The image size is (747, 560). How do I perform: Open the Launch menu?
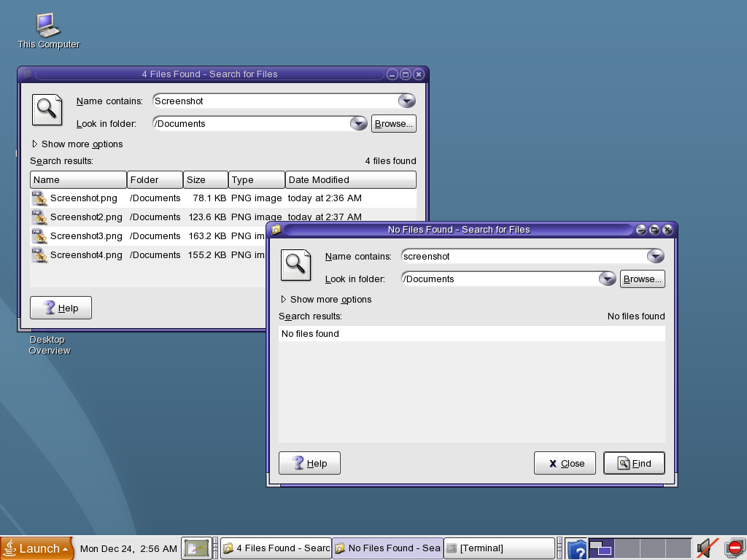[x=37, y=548]
